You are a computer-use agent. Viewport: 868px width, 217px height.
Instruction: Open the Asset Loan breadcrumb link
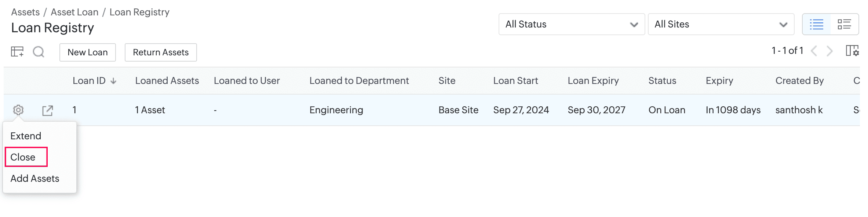point(74,12)
